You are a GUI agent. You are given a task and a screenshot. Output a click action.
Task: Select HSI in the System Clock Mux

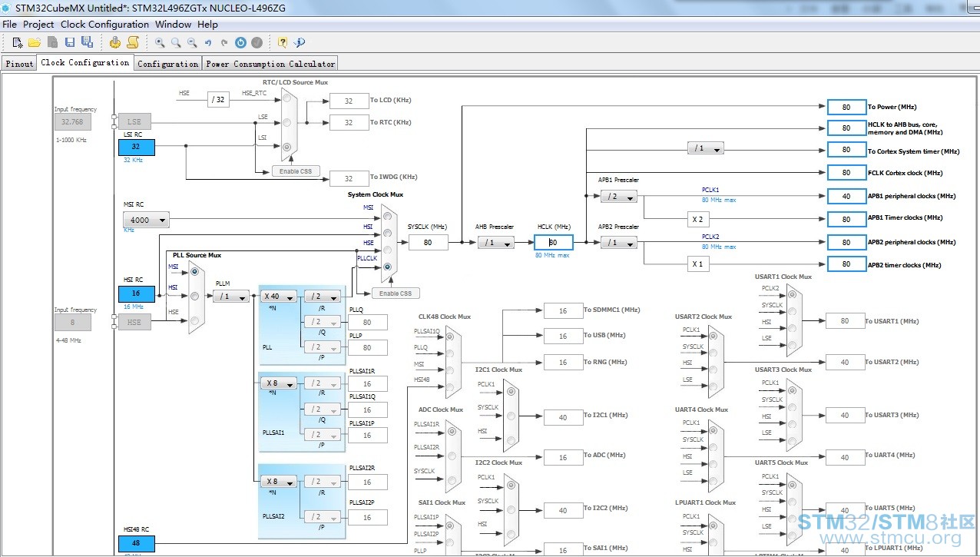[388, 232]
